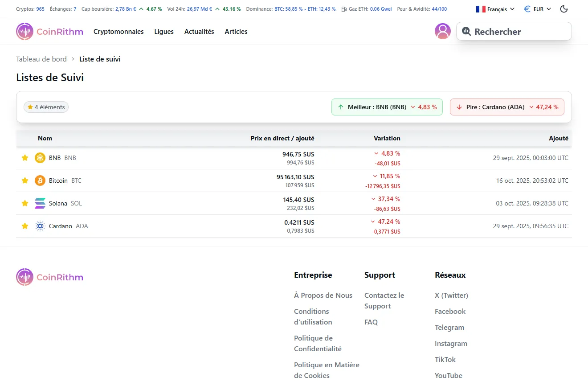
Task: Click the ETH gas pump icon
Action: click(x=343, y=8)
